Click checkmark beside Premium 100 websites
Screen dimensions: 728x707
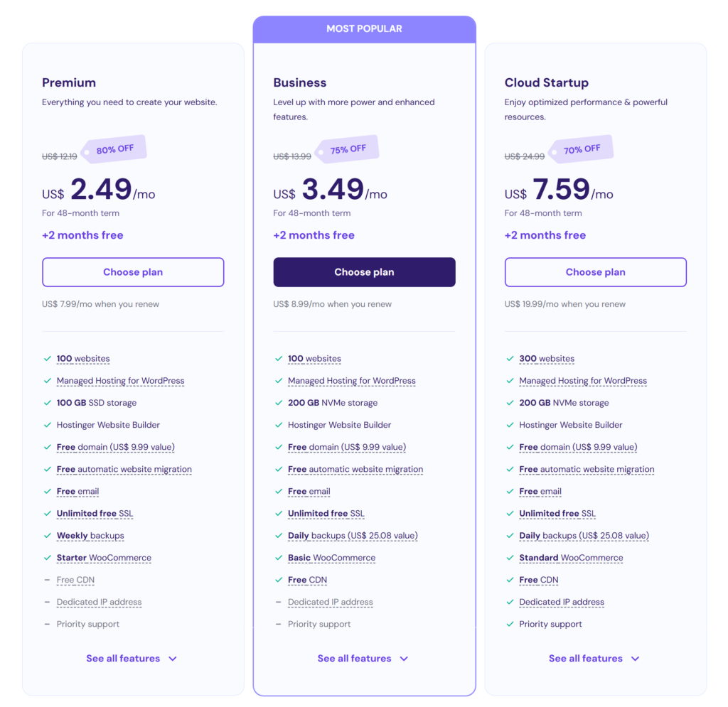tap(48, 359)
